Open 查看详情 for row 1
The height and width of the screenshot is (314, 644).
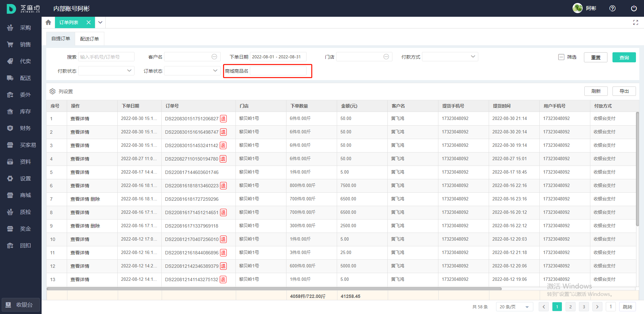[80, 119]
